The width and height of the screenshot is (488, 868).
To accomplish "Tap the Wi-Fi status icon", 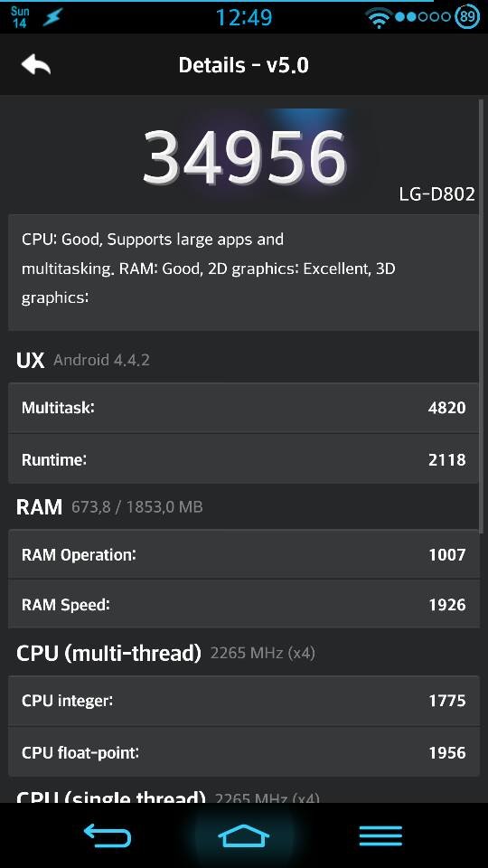I will (379, 18).
